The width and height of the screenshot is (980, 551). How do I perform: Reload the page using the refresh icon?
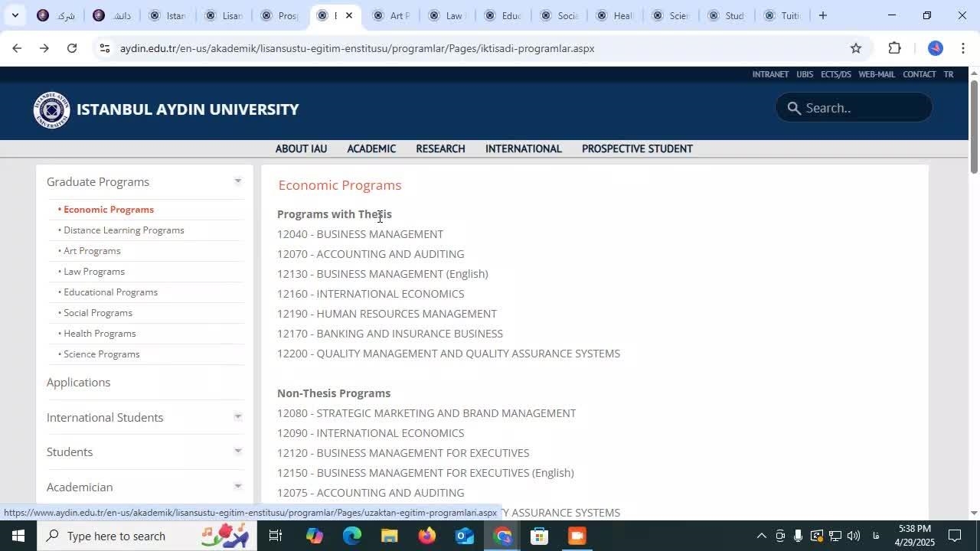72,48
